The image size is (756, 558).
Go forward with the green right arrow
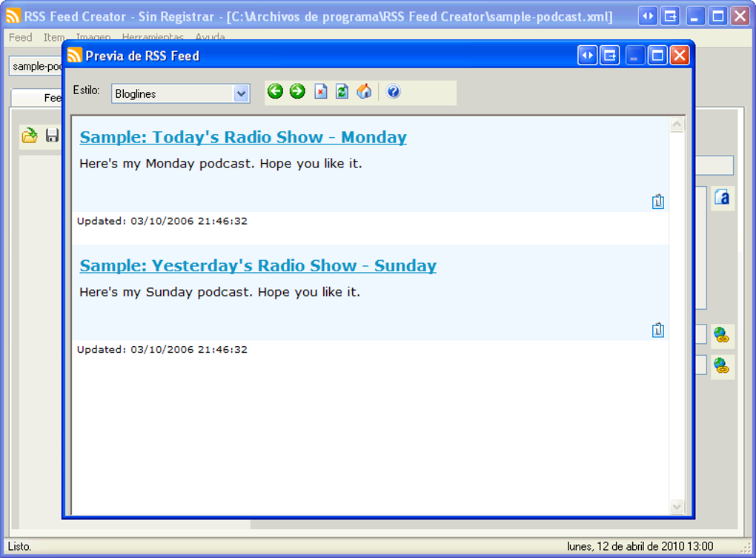click(x=297, y=91)
